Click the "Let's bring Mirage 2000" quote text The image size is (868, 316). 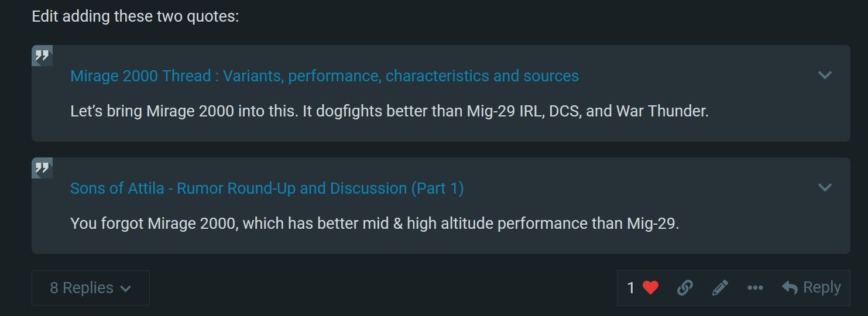[x=389, y=111]
